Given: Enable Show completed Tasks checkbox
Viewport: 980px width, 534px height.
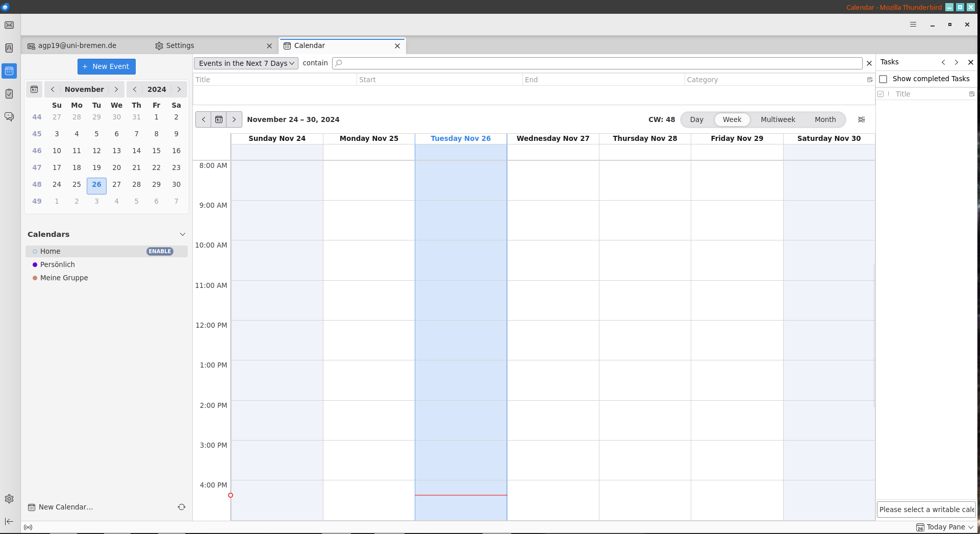Looking at the screenshot, I should (x=884, y=79).
